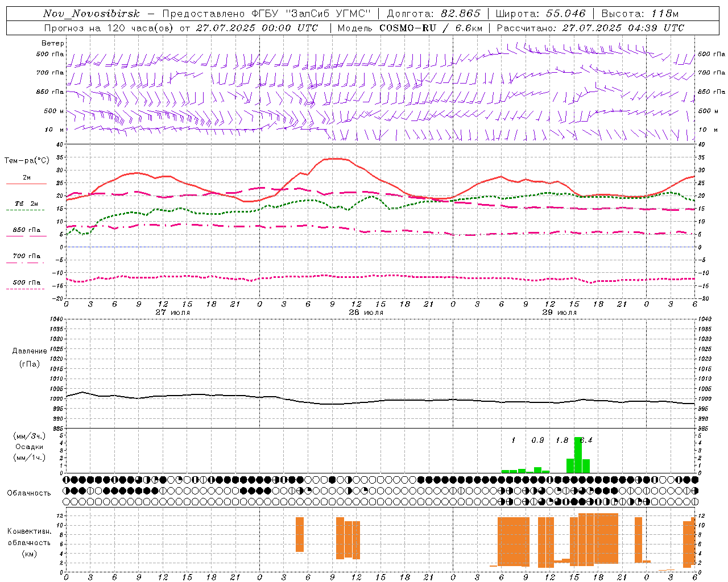Click the left "500 м" wind level label
Viewport: 728px width, 582px height.
[54, 111]
